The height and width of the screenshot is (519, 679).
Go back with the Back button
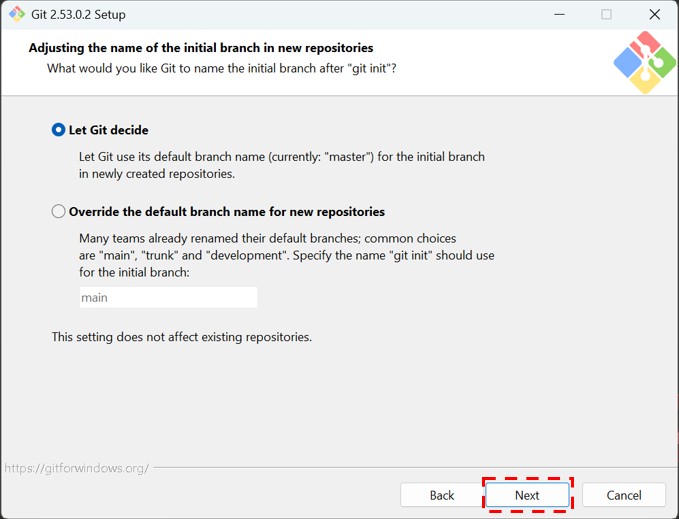(x=442, y=495)
